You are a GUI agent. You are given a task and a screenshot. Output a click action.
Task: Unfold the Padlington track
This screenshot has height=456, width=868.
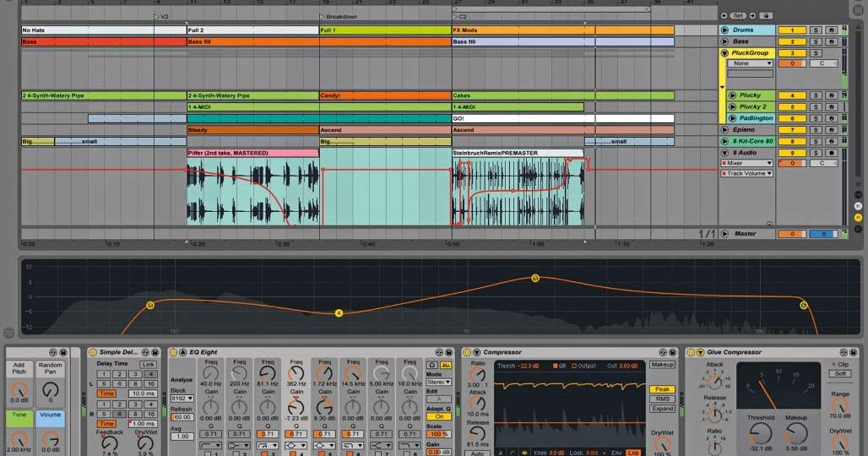tap(732, 118)
